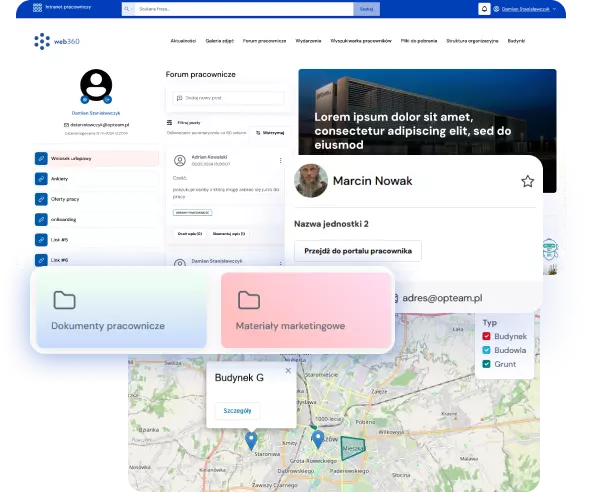Star Marcin Nowak as favorite
Viewport: 603px width, 492px height.
click(x=528, y=181)
